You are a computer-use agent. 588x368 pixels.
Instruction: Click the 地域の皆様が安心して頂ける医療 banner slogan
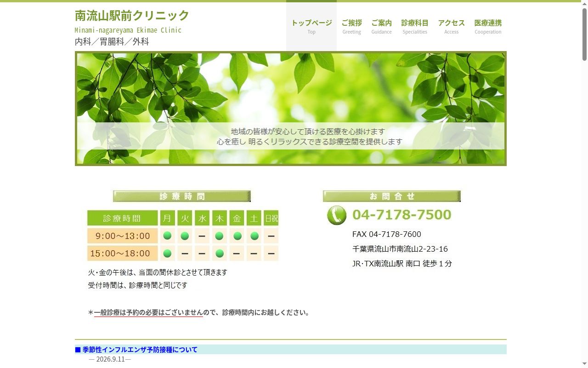[x=308, y=132]
